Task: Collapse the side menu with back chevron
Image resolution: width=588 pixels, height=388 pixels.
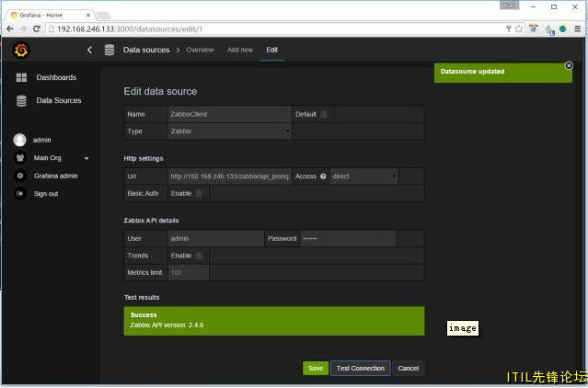Action: tap(89, 50)
